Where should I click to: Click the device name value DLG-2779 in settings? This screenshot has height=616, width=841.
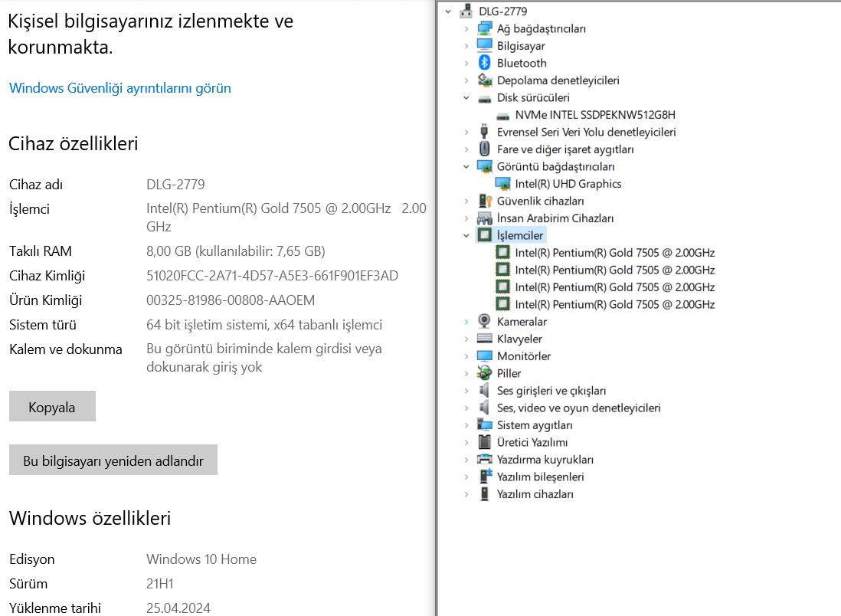(x=175, y=185)
